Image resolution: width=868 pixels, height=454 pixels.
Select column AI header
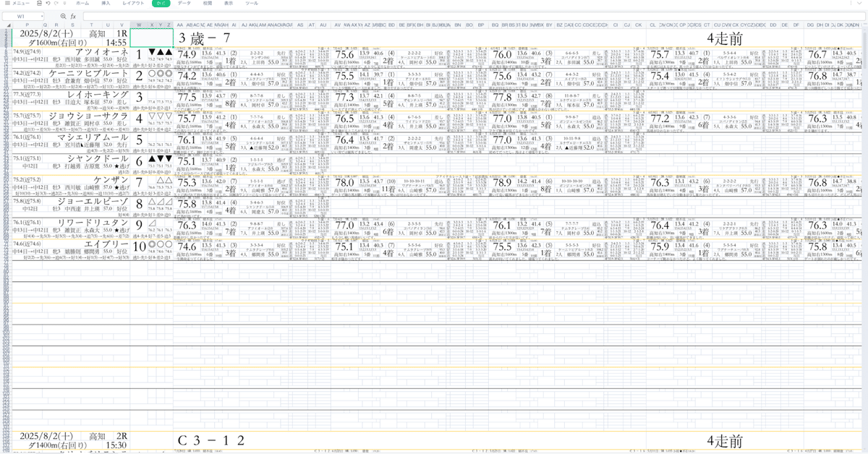pos(234,25)
